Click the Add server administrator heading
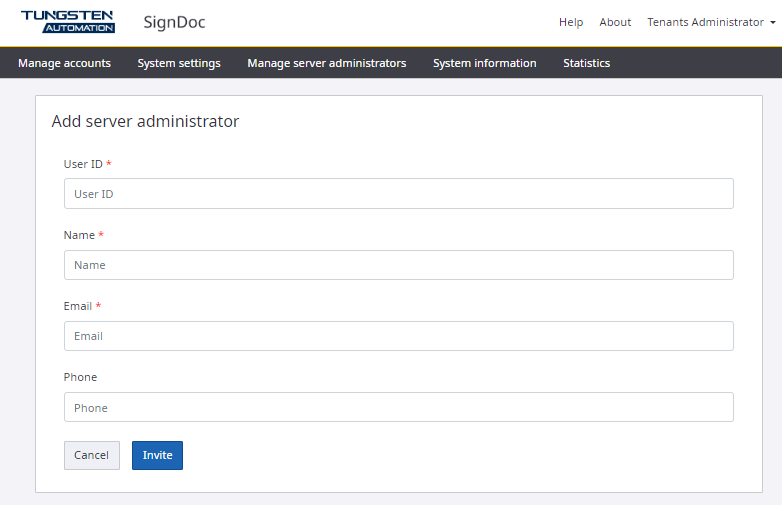The image size is (782, 505). [145, 121]
